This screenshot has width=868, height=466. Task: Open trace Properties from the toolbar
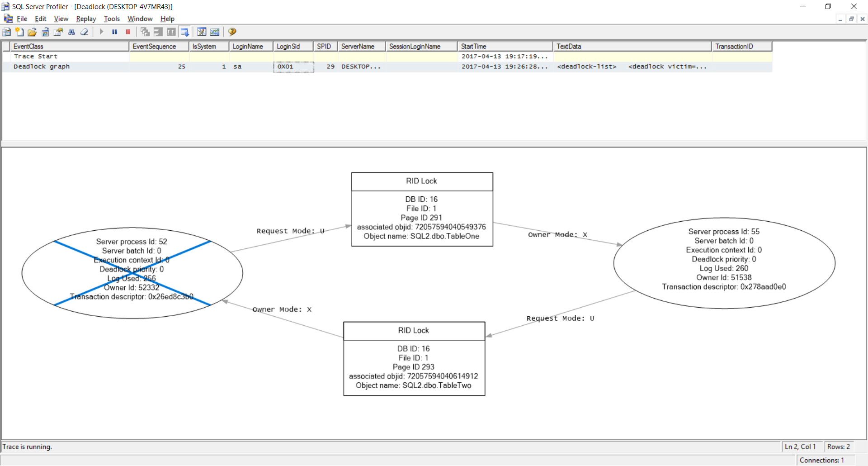pos(58,32)
